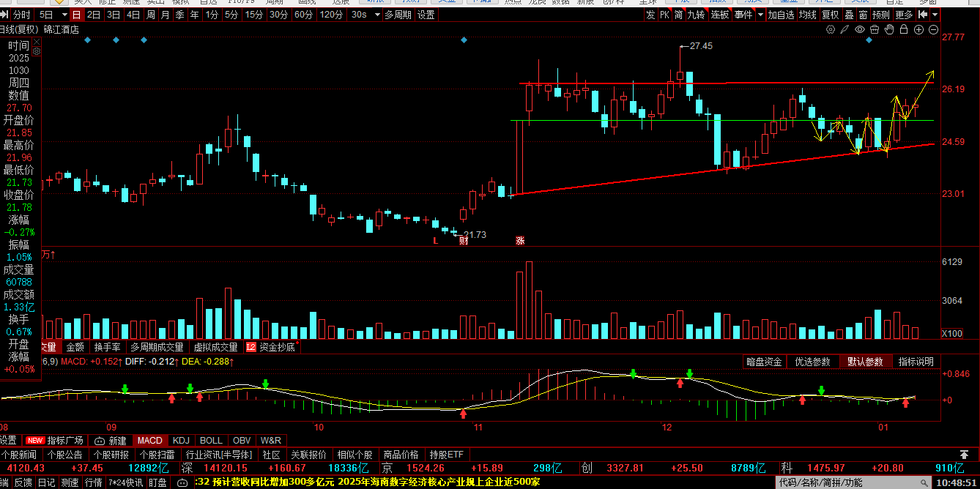The width and height of the screenshot is (980, 489).
Task: Toggle the 连板 indicator
Action: pos(721,15)
